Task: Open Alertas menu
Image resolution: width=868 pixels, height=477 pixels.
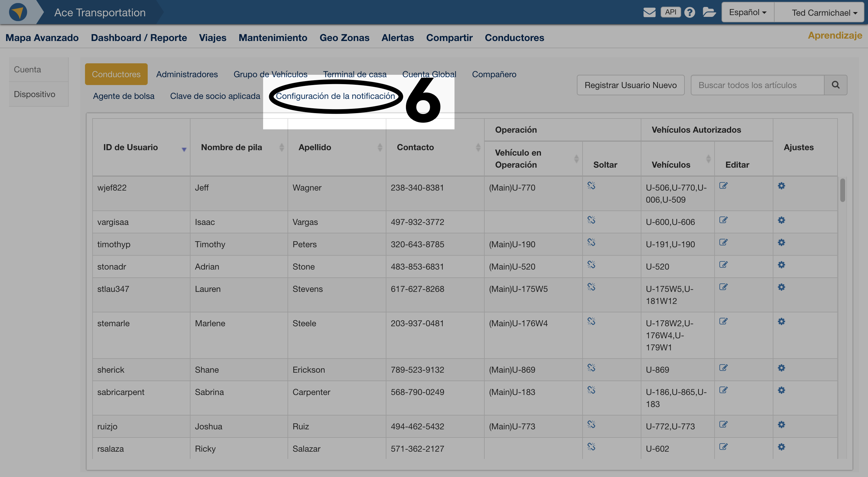Action: 398,37
